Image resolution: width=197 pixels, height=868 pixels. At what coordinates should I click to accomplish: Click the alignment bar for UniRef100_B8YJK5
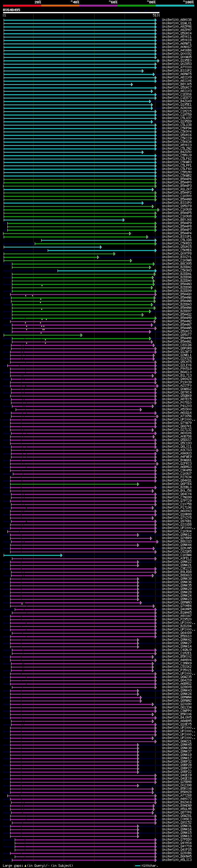[68, 84]
